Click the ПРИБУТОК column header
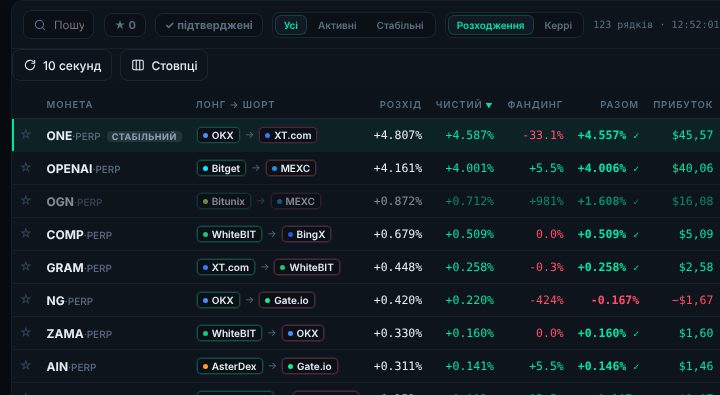 (x=683, y=105)
